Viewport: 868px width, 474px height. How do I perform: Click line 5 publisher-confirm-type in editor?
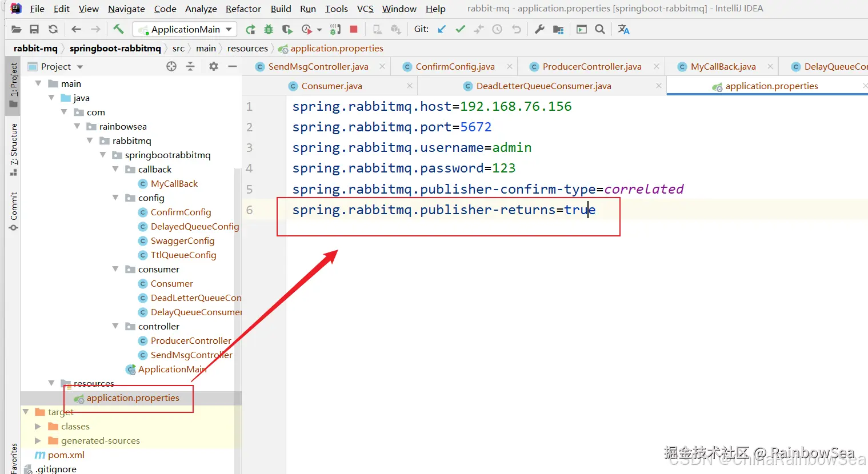[488, 189]
